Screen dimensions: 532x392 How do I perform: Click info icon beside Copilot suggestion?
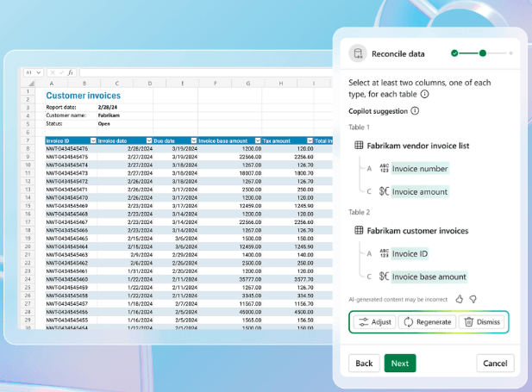click(x=415, y=111)
